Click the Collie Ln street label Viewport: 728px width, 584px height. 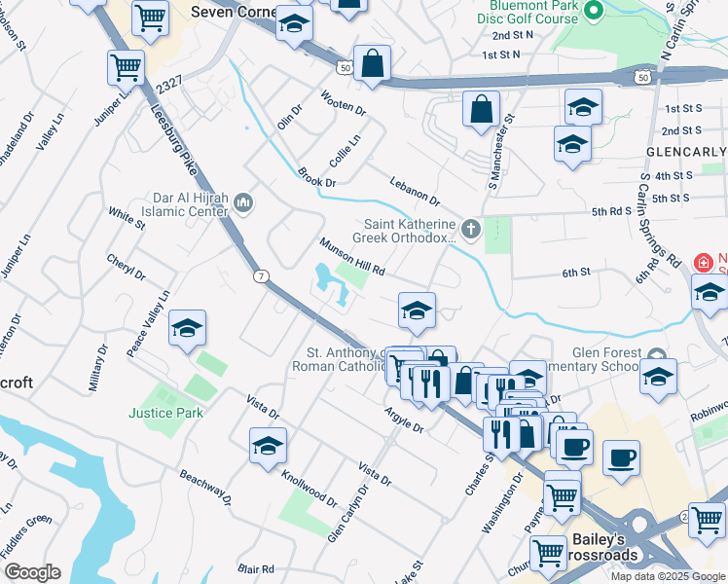click(345, 151)
